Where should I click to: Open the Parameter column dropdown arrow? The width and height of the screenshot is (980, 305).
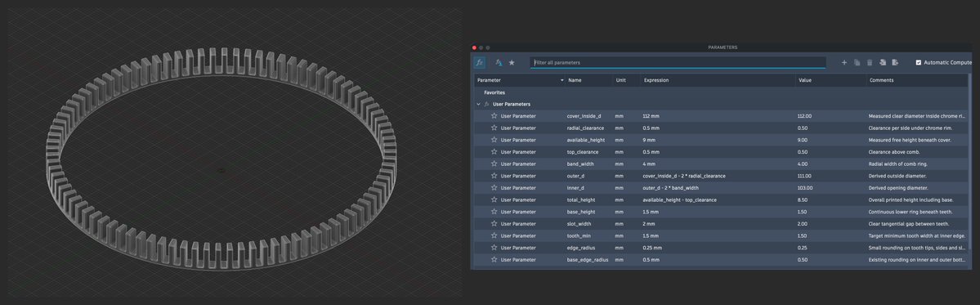click(x=562, y=80)
